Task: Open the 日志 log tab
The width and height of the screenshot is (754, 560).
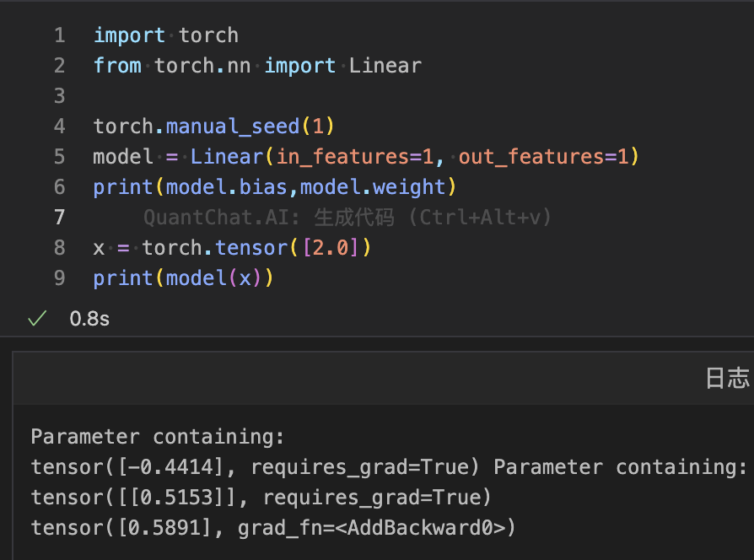Action: coord(726,379)
